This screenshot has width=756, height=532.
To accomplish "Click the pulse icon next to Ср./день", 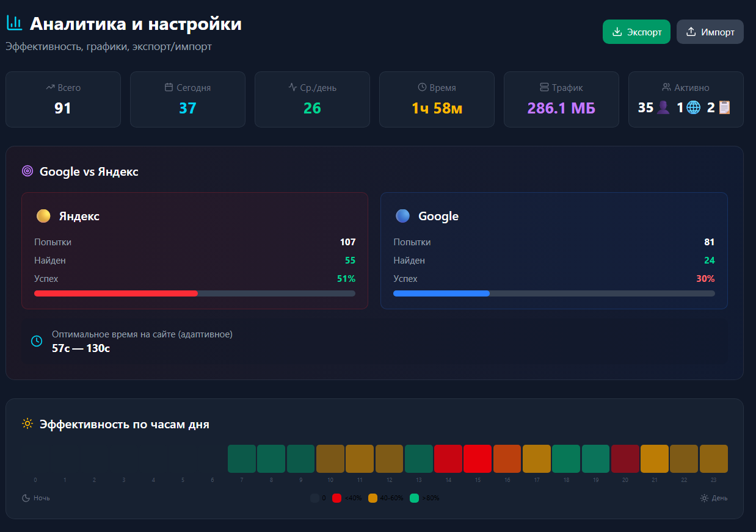I will [x=293, y=87].
